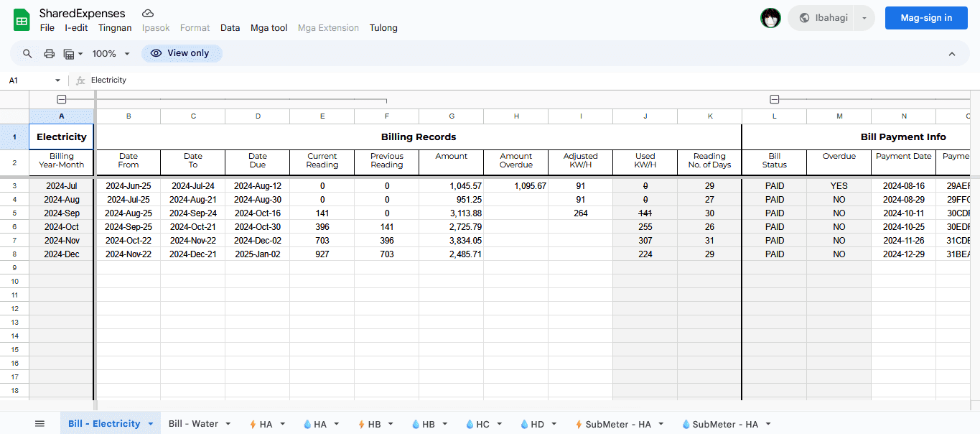Collapse column group above column L
980x434 pixels.
[x=774, y=100]
